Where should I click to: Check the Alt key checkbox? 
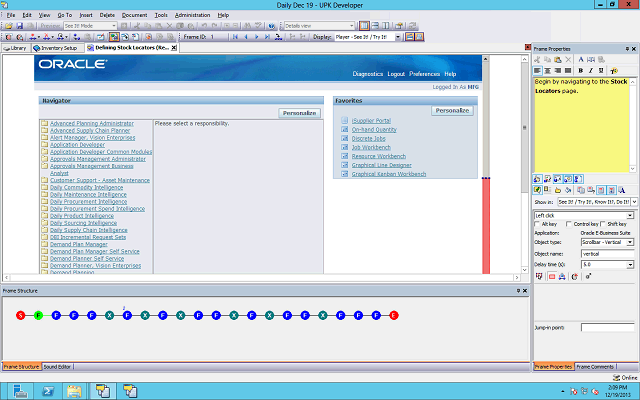(x=537, y=224)
